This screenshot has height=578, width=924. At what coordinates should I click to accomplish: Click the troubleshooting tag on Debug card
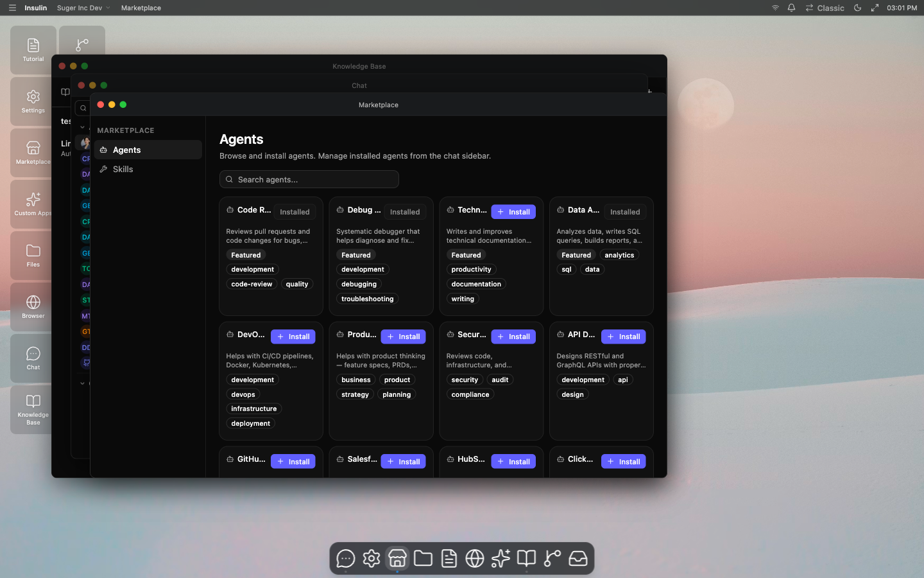point(368,299)
